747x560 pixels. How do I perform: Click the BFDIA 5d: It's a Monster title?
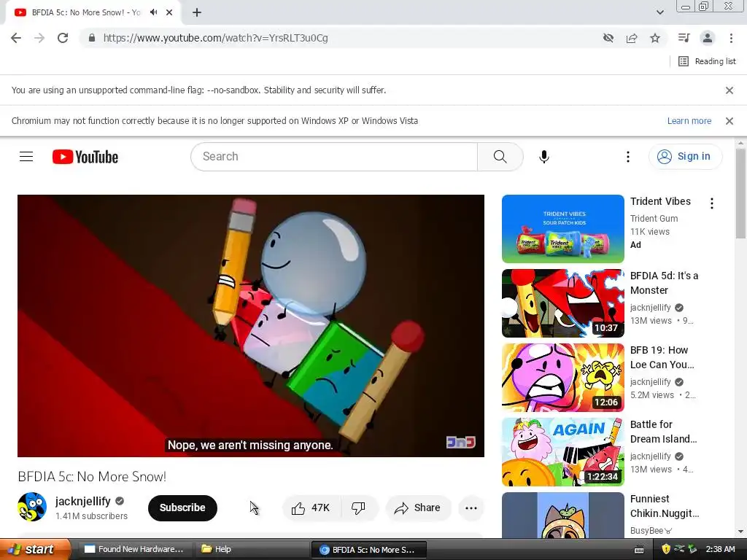[x=664, y=283]
